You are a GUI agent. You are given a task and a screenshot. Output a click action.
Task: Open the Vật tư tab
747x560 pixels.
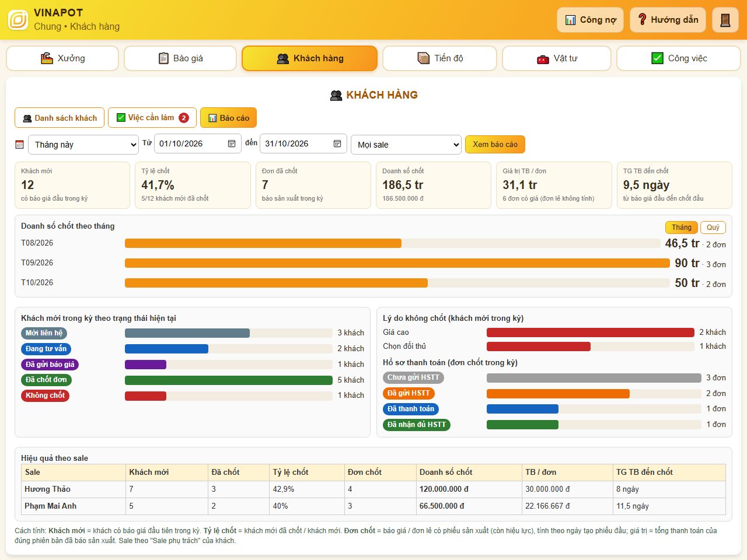click(557, 58)
